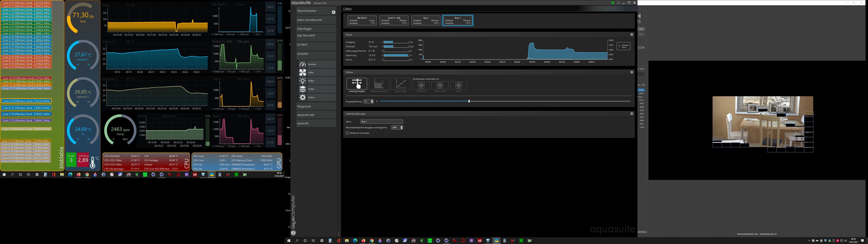868x244 pixels.
Task: Select Leistungsvorgabe mode icon
Action: coord(357,84)
